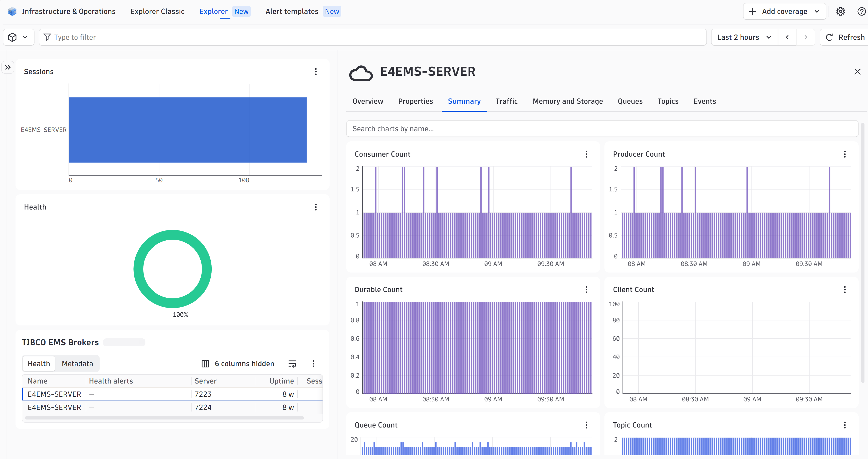The width and height of the screenshot is (868, 459).
Task: Click the 100% health label
Action: coord(180,314)
